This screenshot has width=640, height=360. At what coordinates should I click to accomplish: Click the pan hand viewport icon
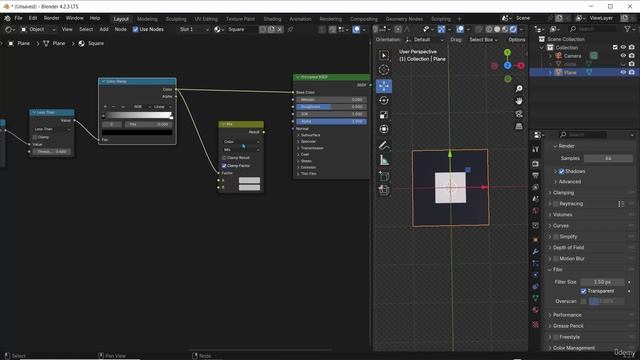coord(519,101)
